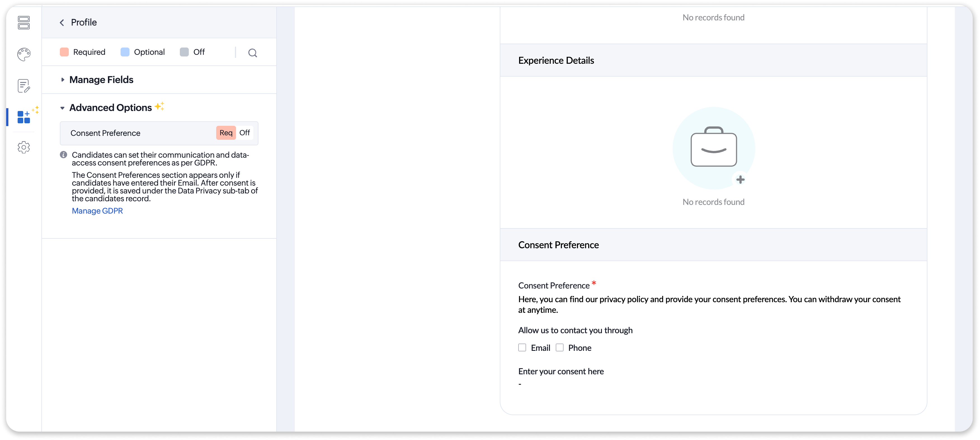Select the Experience Details section header

[x=556, y=60]
